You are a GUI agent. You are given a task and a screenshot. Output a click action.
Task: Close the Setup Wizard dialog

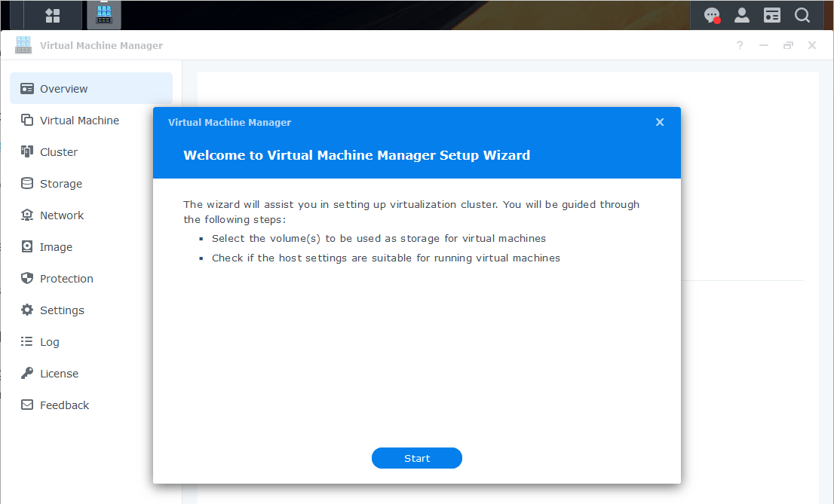(x=660, y=122)
